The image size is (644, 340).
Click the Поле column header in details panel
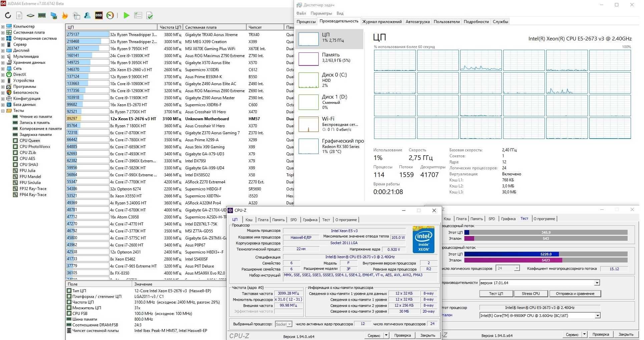click(x=99, y=284)
